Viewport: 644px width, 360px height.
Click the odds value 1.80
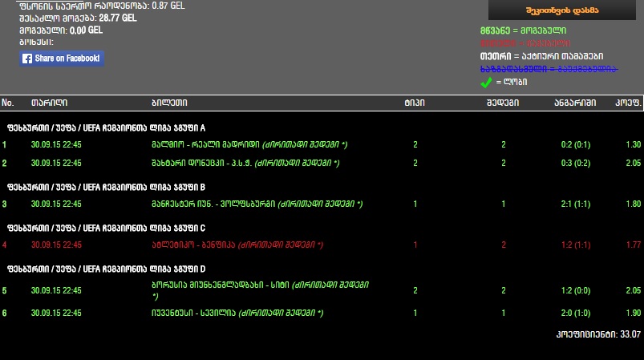pos(634,204)
